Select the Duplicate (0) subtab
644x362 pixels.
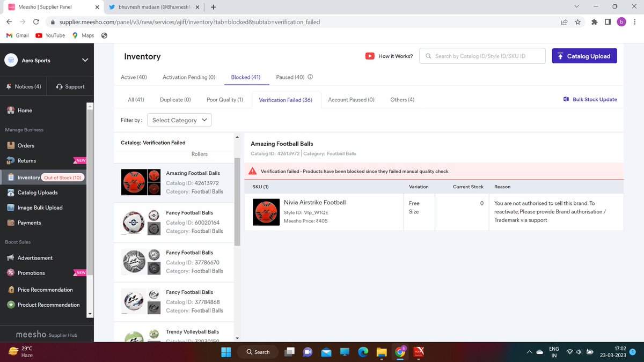pyautogui.click(x=175, y=100)
